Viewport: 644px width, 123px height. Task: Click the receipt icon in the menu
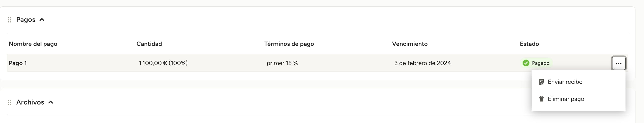point(541,82)
